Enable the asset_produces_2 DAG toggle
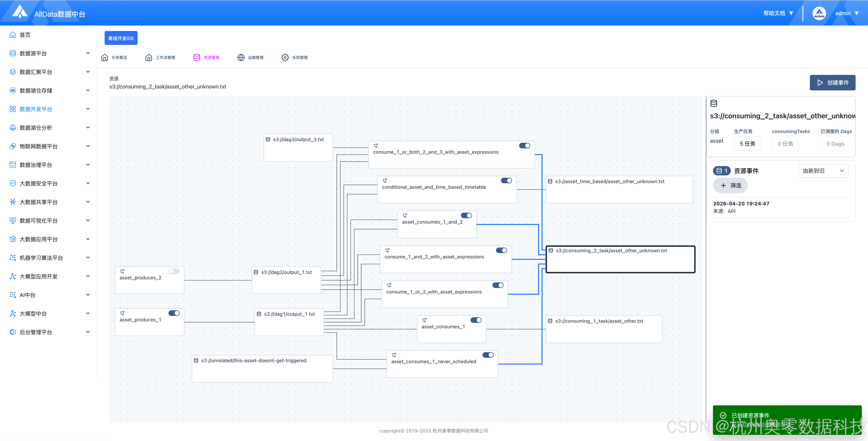 [174, 271]
